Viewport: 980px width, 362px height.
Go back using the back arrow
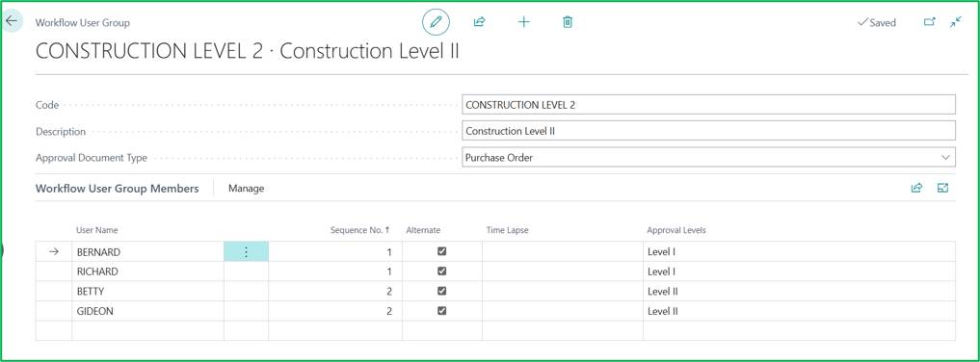pos(12,20)
